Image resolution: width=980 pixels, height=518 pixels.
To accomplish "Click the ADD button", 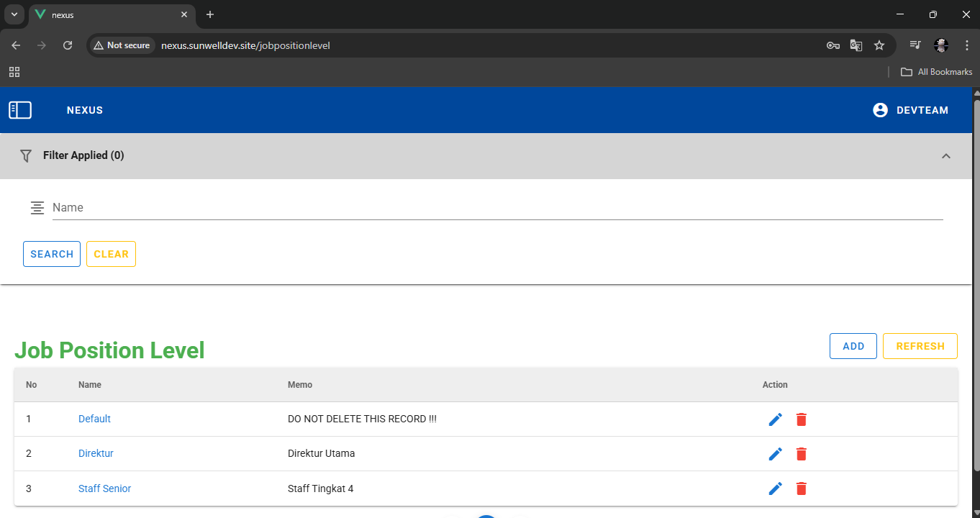I will 853,346.
